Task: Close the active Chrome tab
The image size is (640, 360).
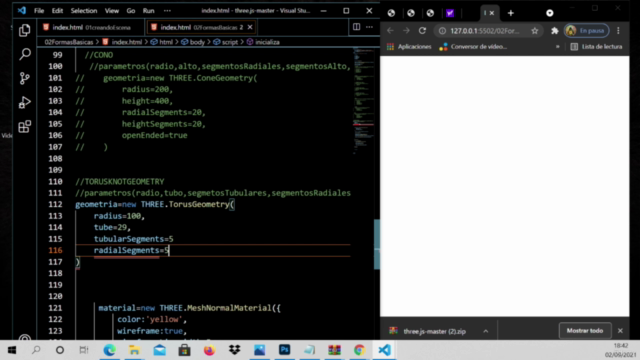Action: click(492, 13)
